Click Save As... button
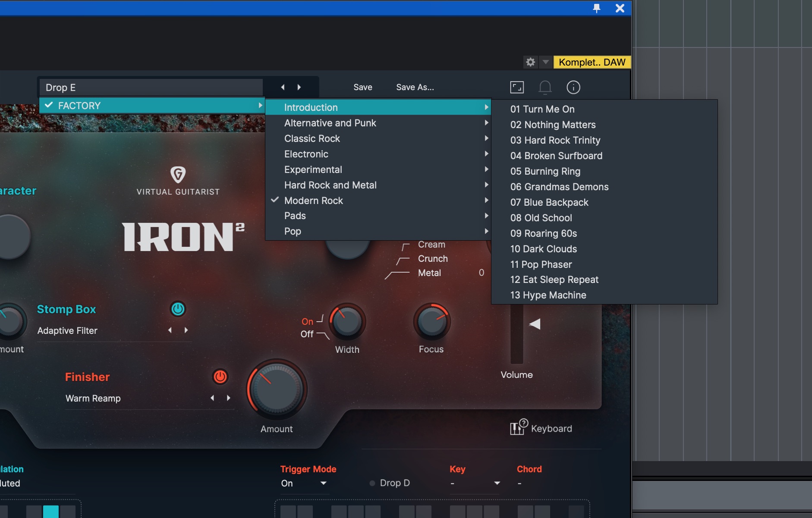 coord(415,87)
